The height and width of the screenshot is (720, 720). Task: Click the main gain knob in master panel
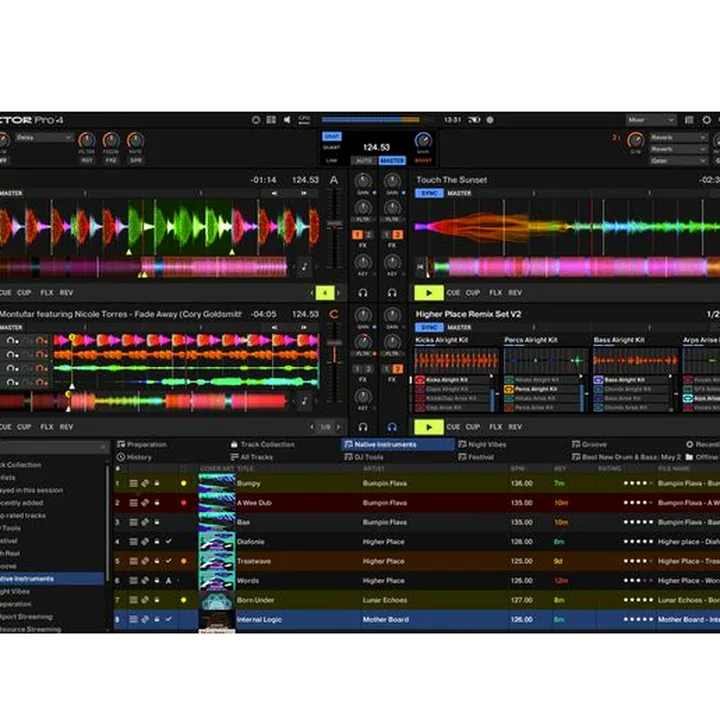pos(423,140)
